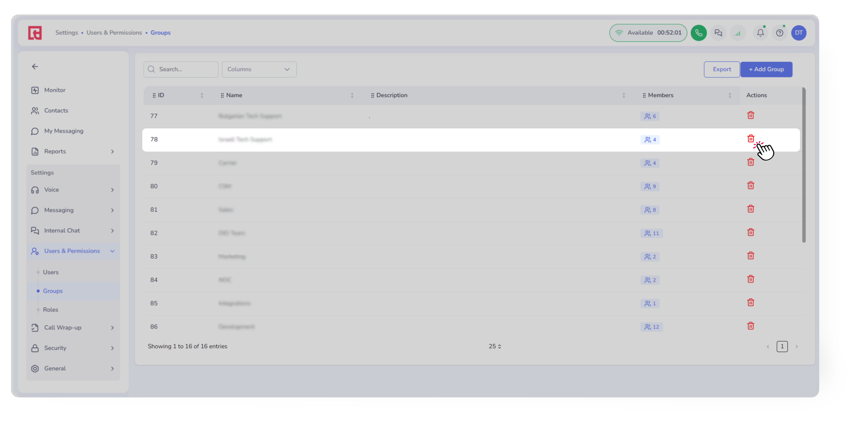Delete group 82 with trash icon

[x=750, y=232]
